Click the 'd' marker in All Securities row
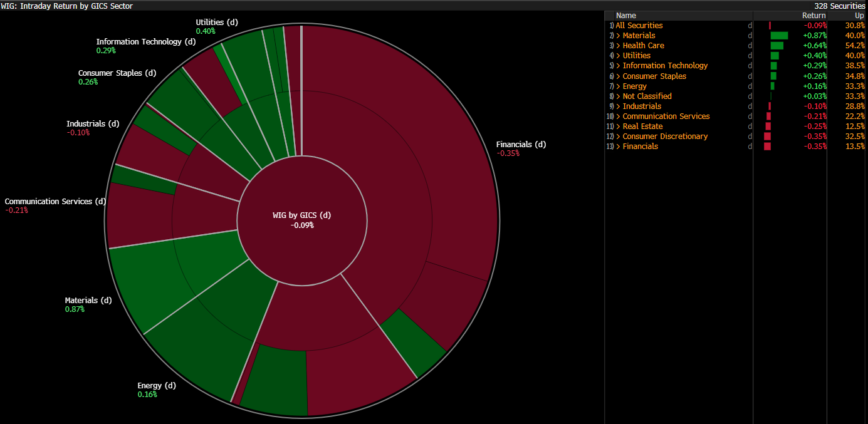The image size is (868, 424). 750,26
